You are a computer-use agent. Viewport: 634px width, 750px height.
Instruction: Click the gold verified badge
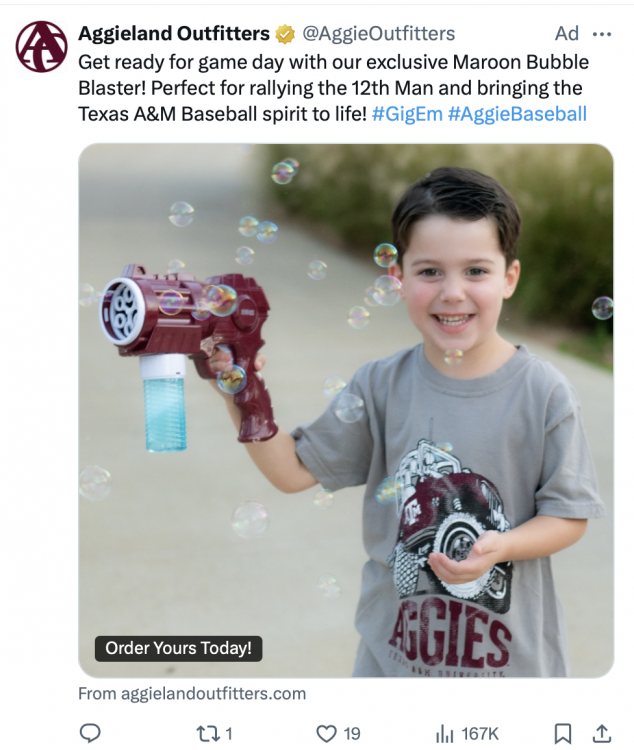285,34
